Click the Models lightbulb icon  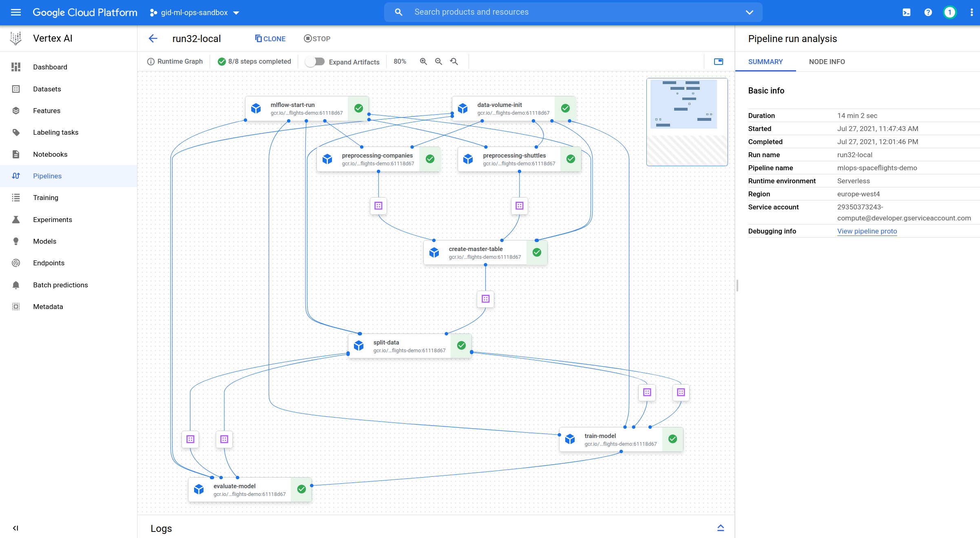[16, 241]
